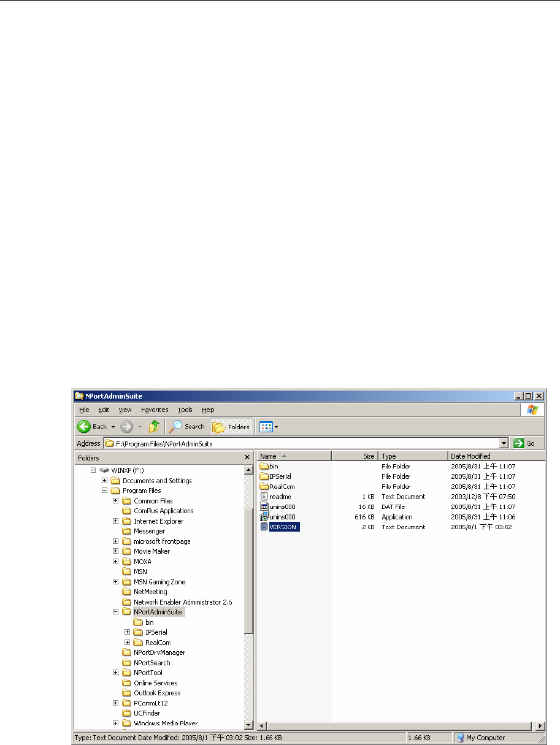Screen dimensions: 560x745
Task: Collapse the WINXP (F:) drive node
Action: [93, 470]
